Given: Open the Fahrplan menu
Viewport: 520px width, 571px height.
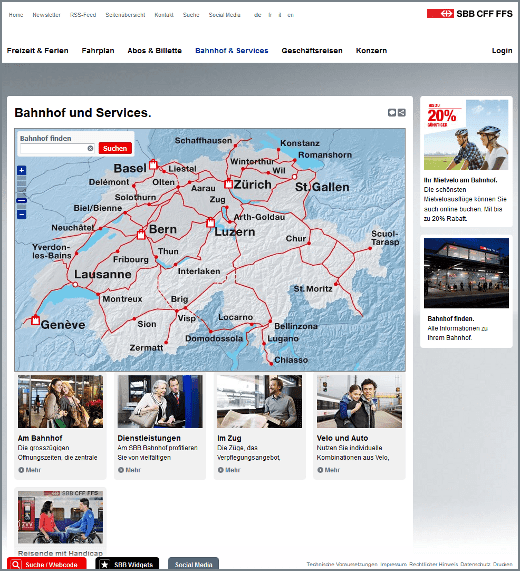Looking at the screenshot, I should pyautogui.click(x=98, y=51).
